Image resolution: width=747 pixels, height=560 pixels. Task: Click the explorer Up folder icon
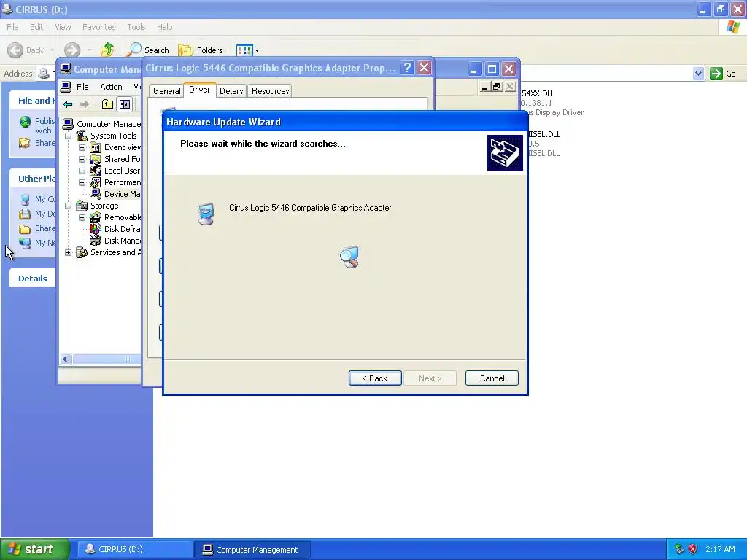coord(107,50)
